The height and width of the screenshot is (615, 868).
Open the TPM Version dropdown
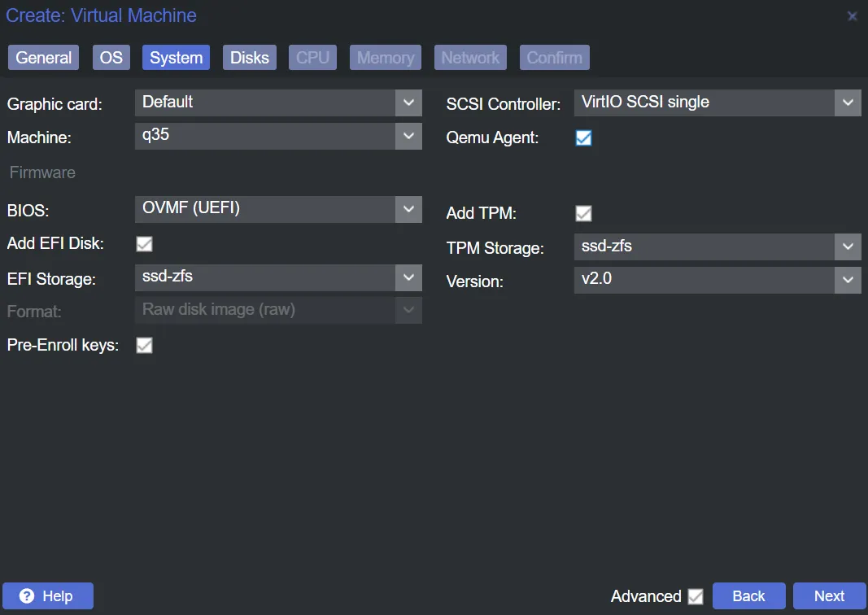pyautogui.click(x=848, y=280)
